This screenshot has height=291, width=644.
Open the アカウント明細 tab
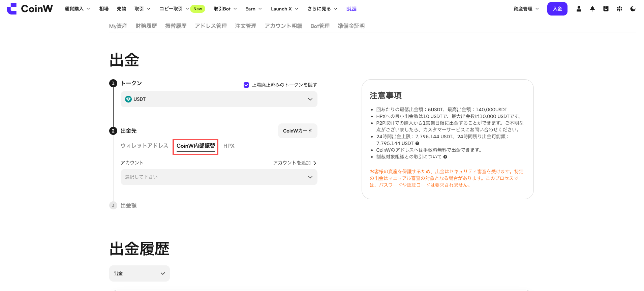(x=283, y=26)
